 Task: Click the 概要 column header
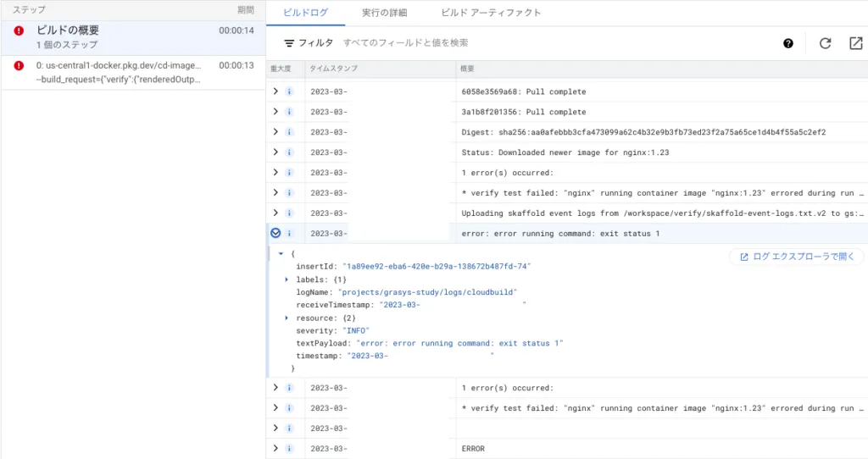(467, 69)
